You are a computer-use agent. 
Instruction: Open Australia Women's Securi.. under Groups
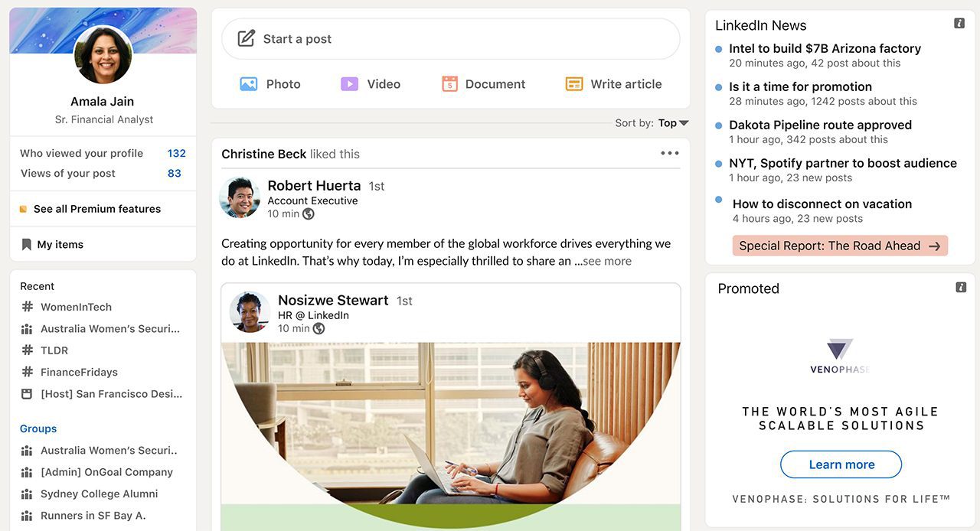109,451
